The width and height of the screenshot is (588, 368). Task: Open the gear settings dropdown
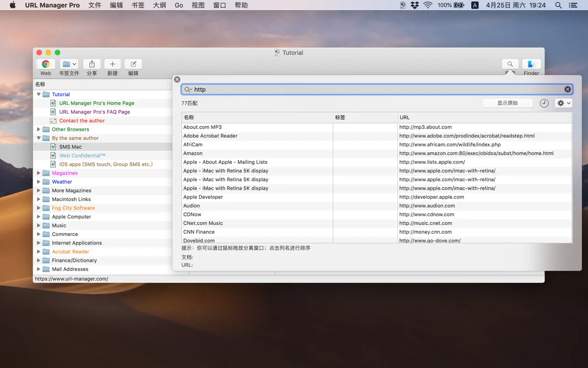point(563,103)
